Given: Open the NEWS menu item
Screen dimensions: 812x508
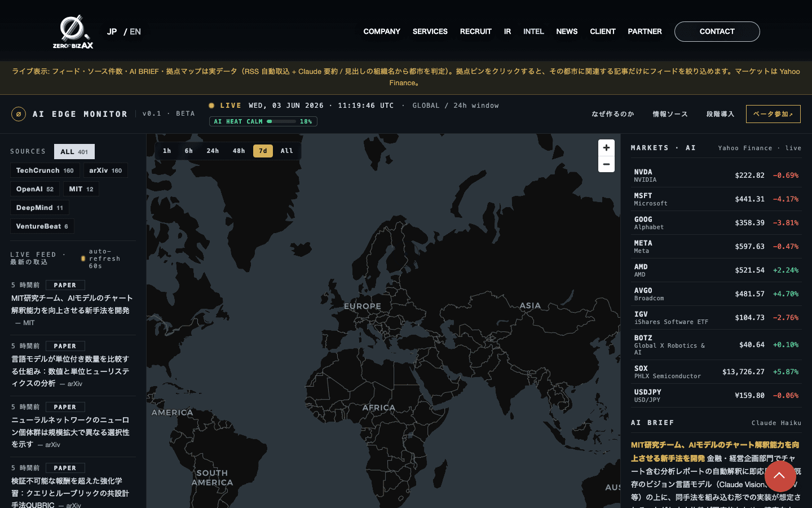Looking at the screenshot, I should click(567, 32).
